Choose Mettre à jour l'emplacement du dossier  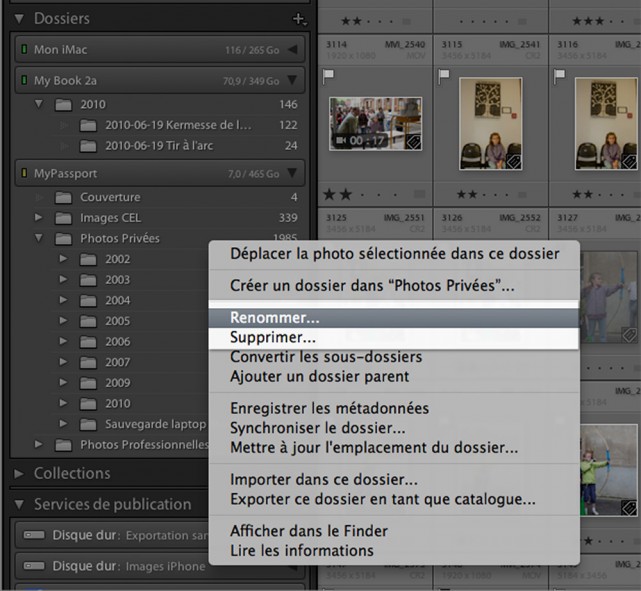394,448
